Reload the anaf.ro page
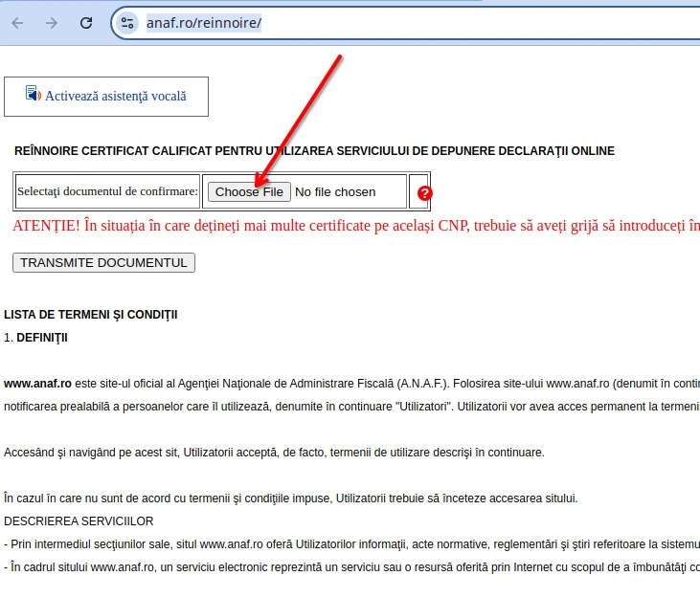Viewport: 700px width, 598px height. click(x=86, y=23)
